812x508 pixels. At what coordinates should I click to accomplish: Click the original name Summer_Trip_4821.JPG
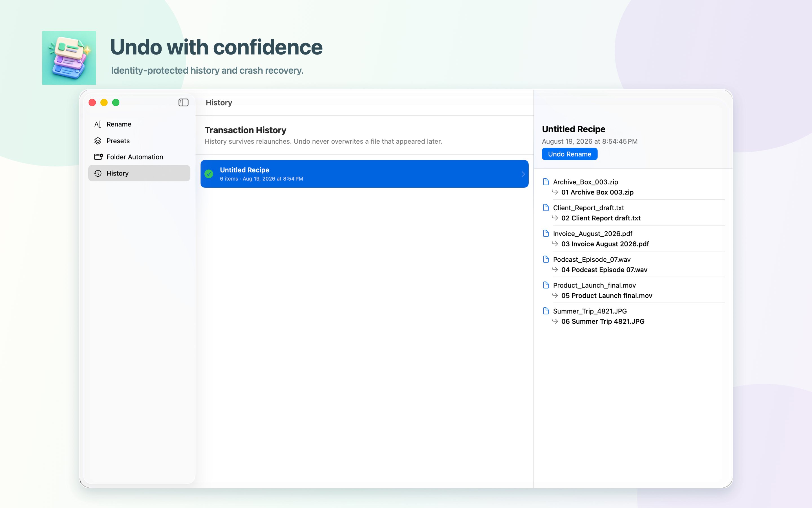pyautogui.click(x=590, y=312)
